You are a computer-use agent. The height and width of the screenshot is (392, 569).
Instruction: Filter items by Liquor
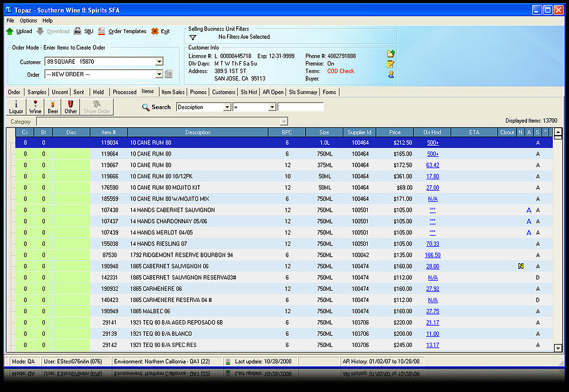(x=16, y=107)
